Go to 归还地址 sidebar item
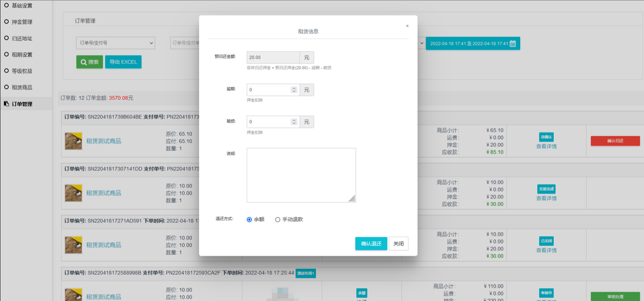644x301 pixels. (22, 38)
